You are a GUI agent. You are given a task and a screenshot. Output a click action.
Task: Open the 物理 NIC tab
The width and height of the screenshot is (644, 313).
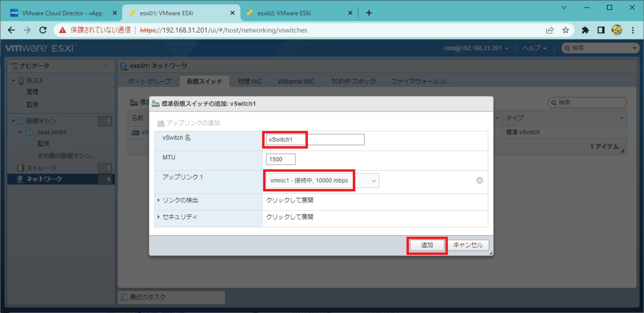251,81
